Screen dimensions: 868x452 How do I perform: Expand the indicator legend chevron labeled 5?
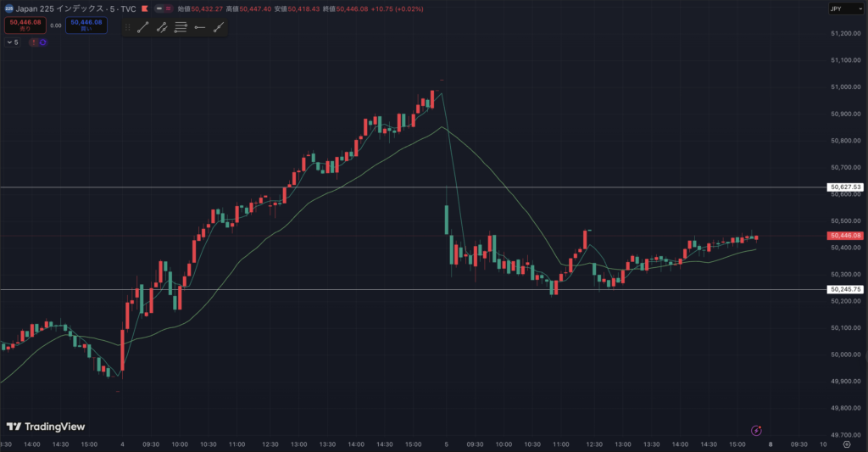(x=11, y=42)
